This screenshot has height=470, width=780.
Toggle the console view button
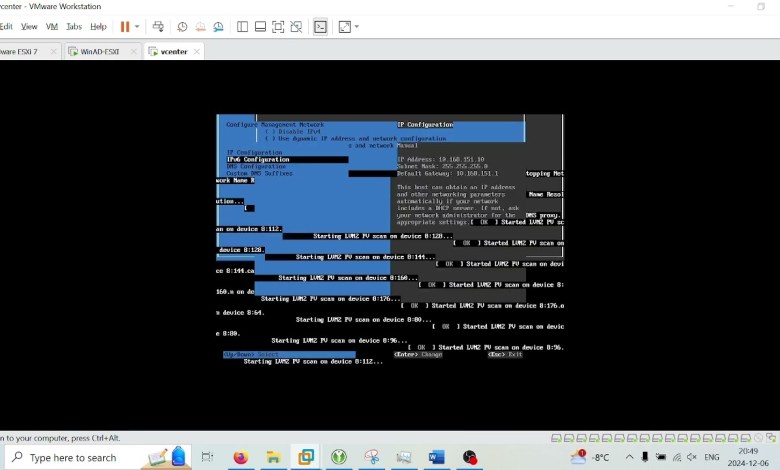tap(320, 27)
